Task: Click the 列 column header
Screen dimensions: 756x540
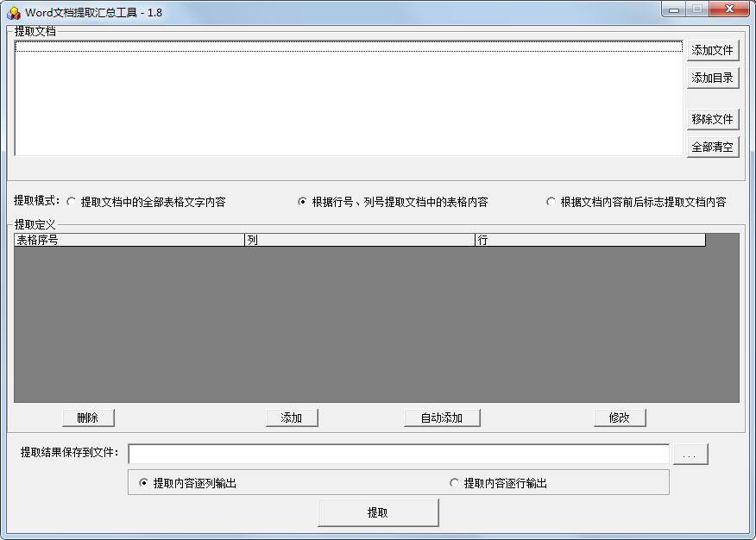Action: pos(358,240)
